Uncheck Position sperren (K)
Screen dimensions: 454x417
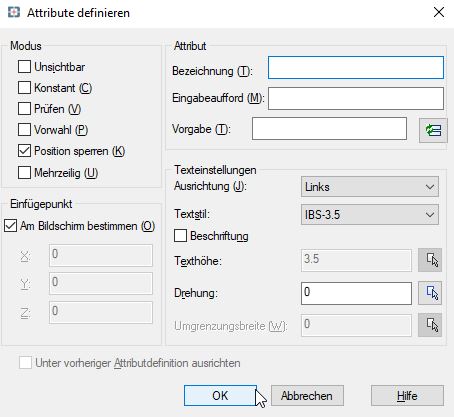pyautogui.click(x=24, y=151)
